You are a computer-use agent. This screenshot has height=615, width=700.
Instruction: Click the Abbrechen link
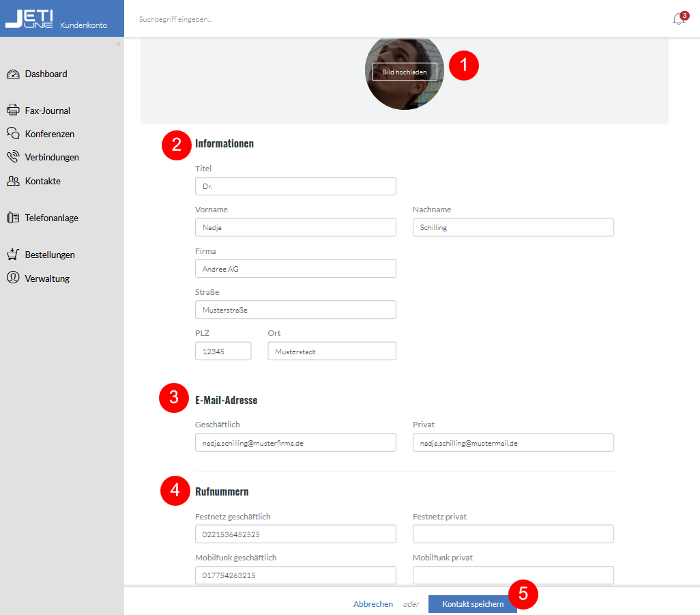tap(373, 604)
